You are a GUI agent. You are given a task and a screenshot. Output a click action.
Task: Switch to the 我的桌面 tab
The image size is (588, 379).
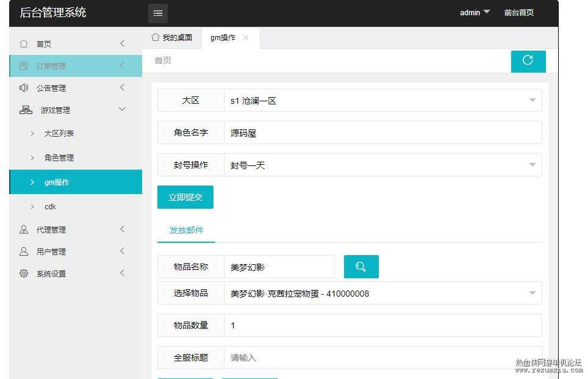172,37
